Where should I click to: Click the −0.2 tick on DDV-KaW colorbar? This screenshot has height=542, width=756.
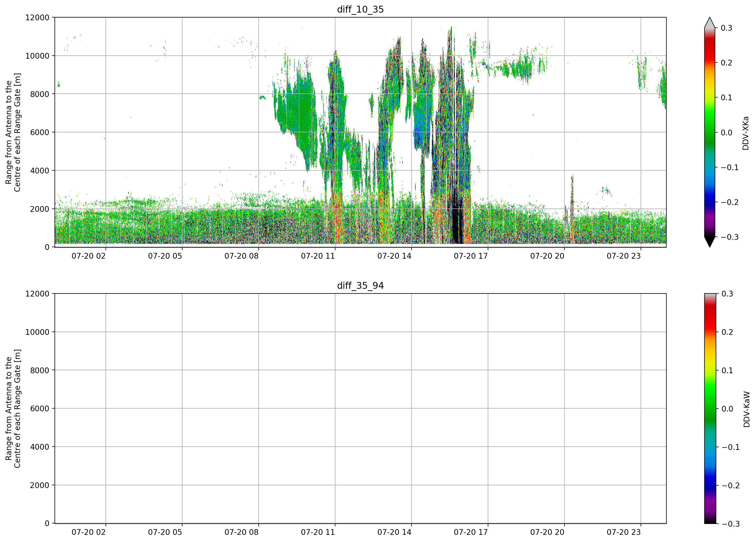(x=731, y=485)
